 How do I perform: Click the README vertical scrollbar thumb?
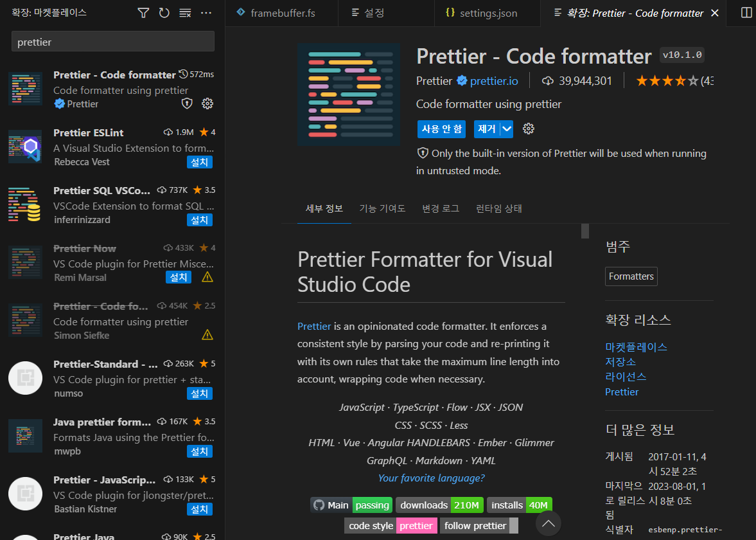(x=585, y=231)
